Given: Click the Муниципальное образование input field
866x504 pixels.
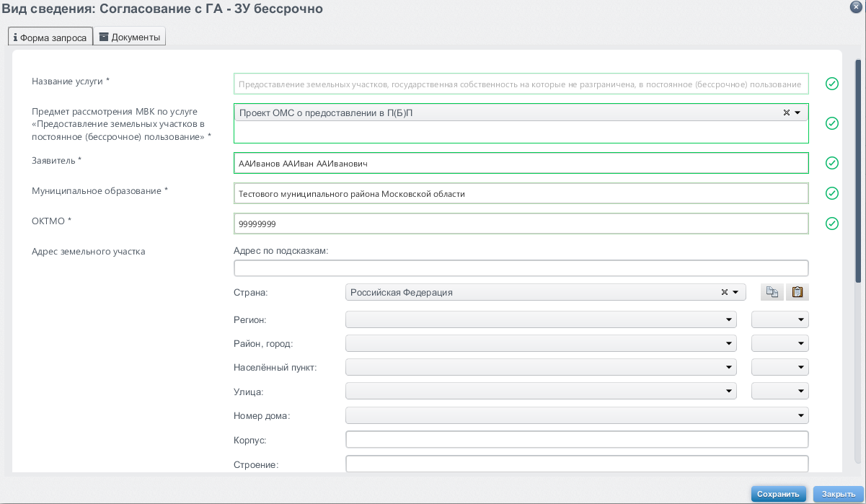Looking at the screenshot, I should tap(521, 194).
